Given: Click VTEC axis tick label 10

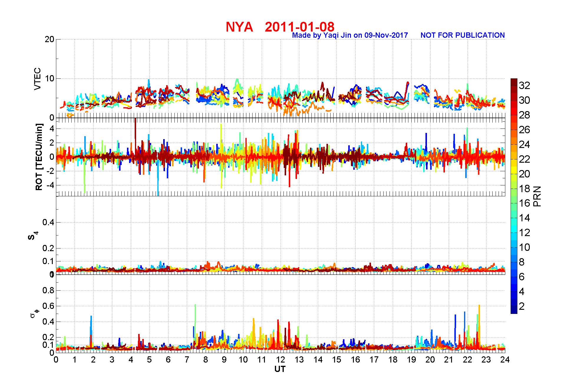Looking at the screenshot, I should 49,78.
